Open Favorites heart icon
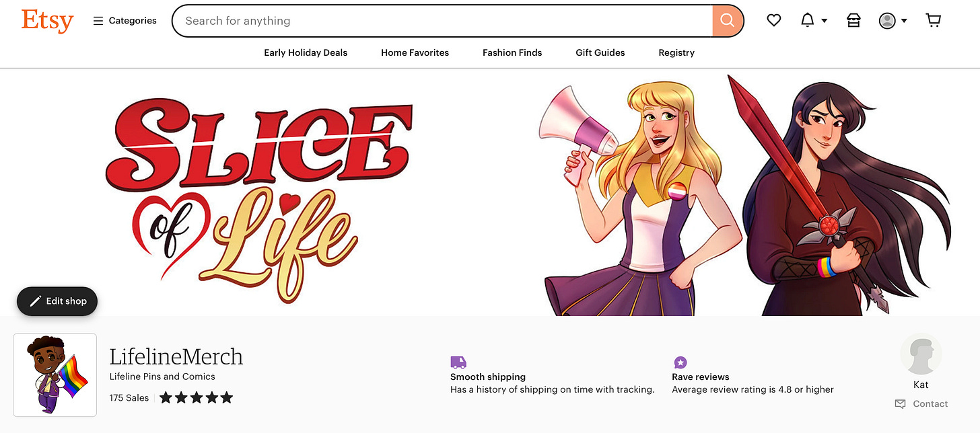This screenshot has width=980, height=433. 774,21
